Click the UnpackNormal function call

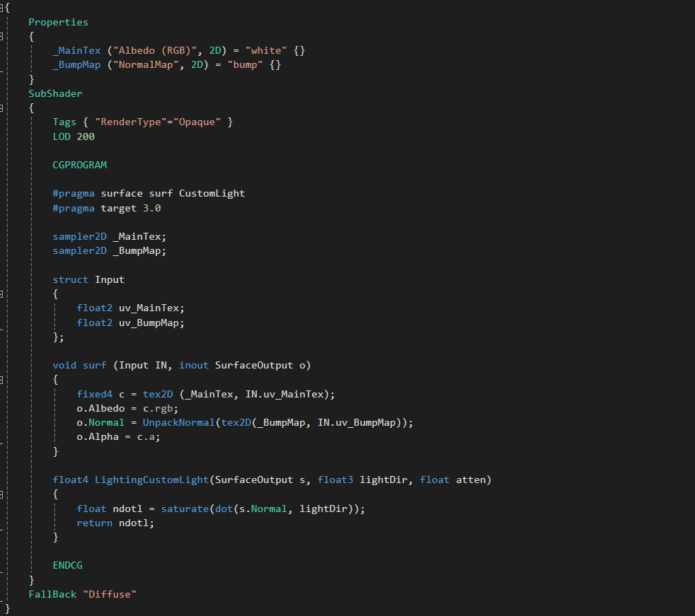pos(178,423)
